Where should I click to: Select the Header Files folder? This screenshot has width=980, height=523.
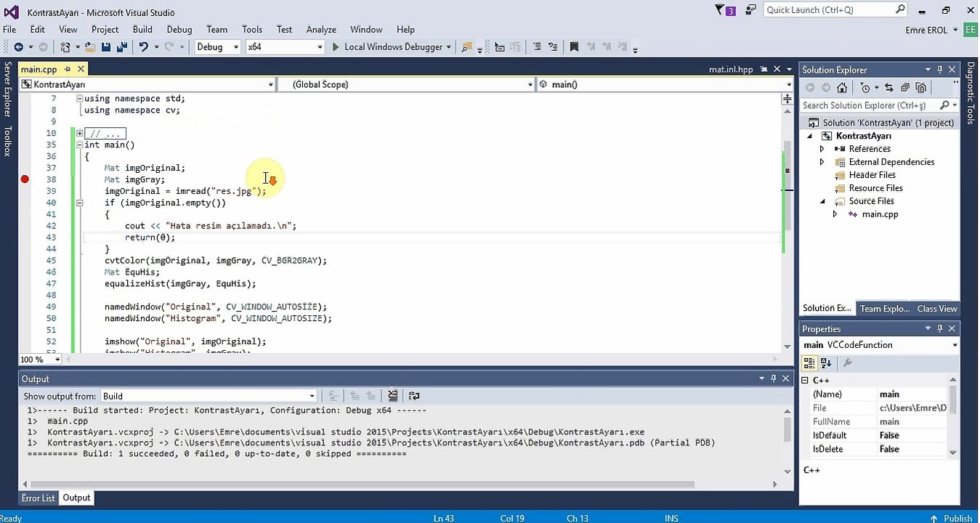(872, 175)
